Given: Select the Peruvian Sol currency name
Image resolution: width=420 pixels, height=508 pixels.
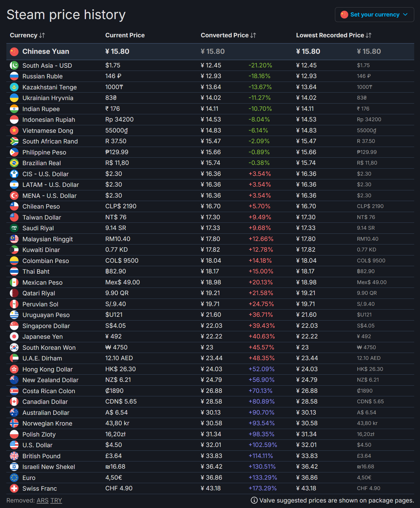Looking at the screenshot, I should pos(40,304).
